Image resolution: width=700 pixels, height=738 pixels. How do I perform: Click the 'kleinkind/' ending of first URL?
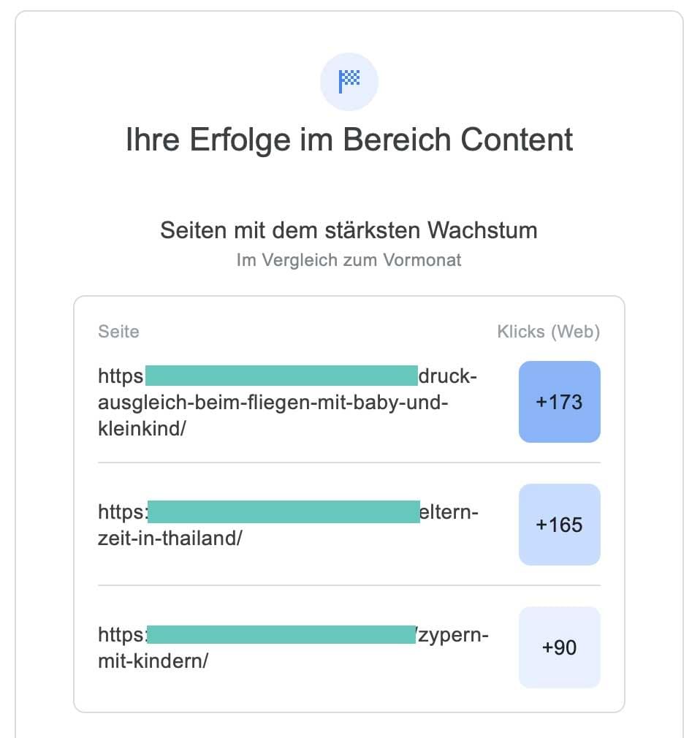pos(142,429)
